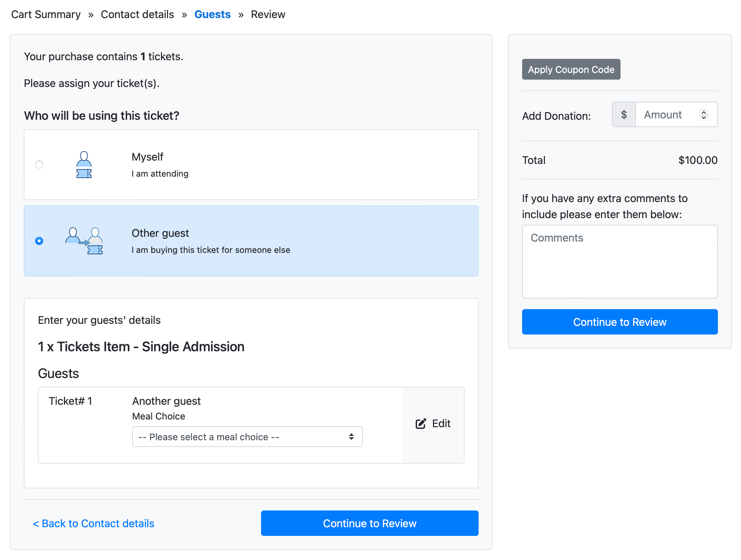Click the donation Amount stepper arrows
The height and width of the screenshot is (560, 741).
pyautogui.click(x=704, y=115)
